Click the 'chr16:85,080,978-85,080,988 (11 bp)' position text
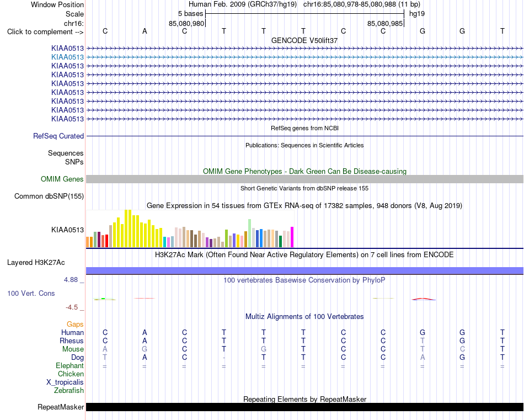524x420 pixels. tap(362, 4)
